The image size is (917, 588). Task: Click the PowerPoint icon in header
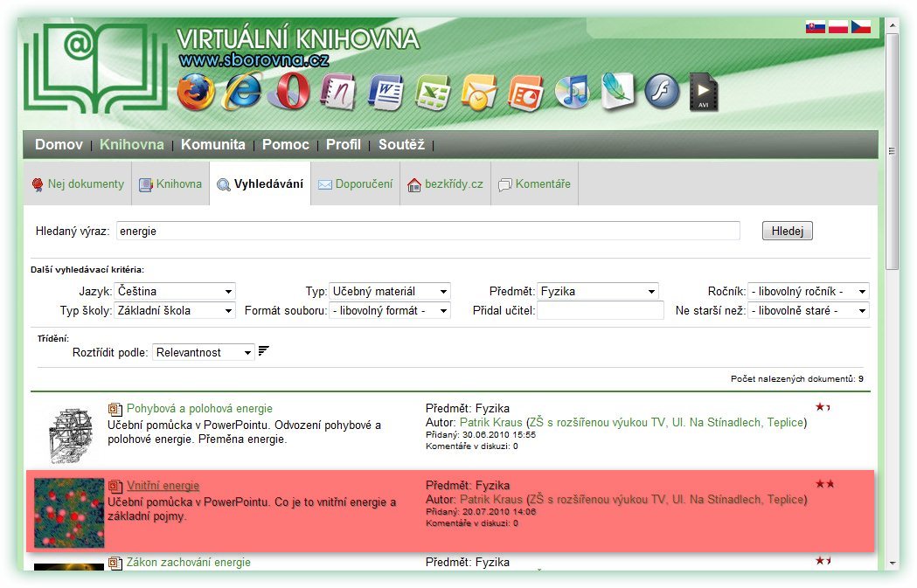tap(525, 93)
